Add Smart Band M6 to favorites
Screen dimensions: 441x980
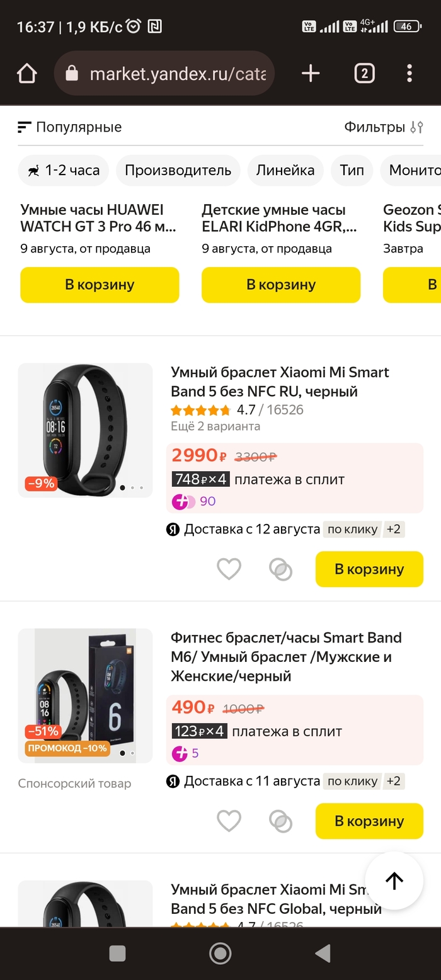pos(229,821)
